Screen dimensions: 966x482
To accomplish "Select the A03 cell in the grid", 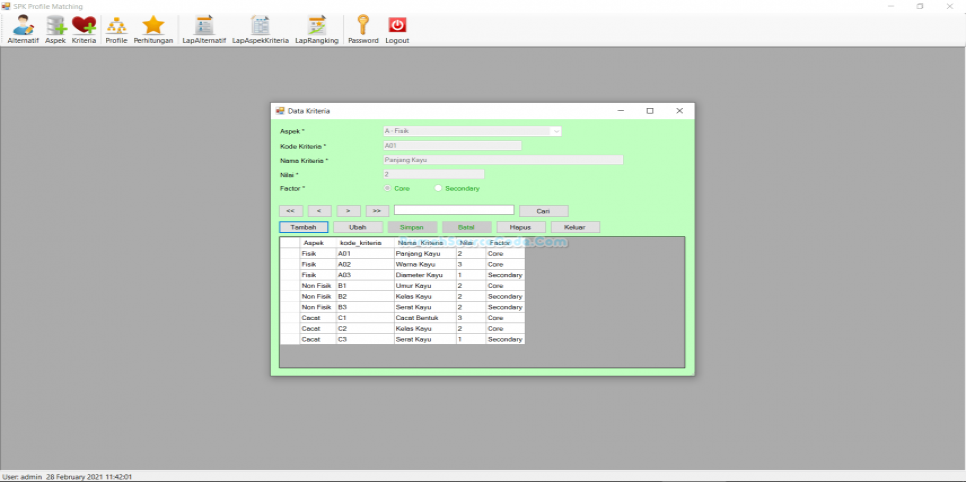I will tap(365, 275).
